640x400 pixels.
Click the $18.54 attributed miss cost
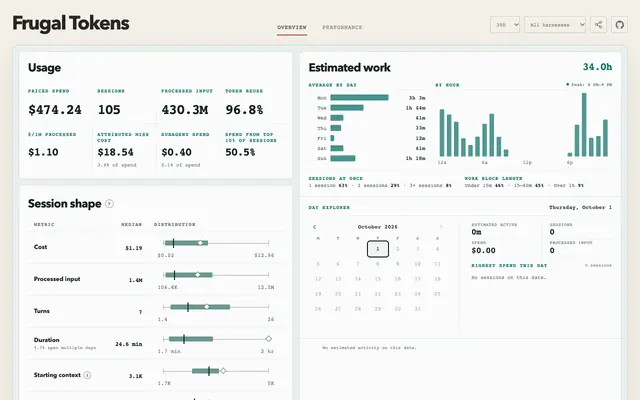[x=116, y=152]
